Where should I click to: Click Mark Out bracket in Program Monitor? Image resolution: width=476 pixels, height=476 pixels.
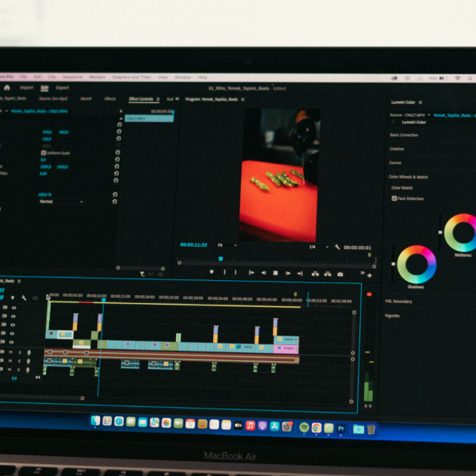[236, 272]
